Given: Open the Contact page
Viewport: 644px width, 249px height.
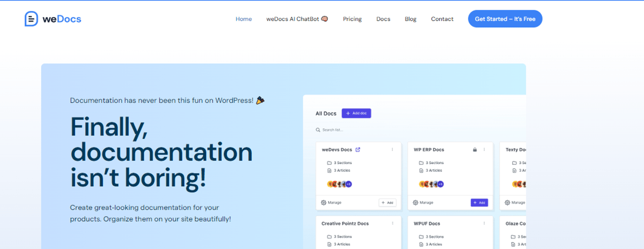Looking at the screenshot, I should point(442,19).
